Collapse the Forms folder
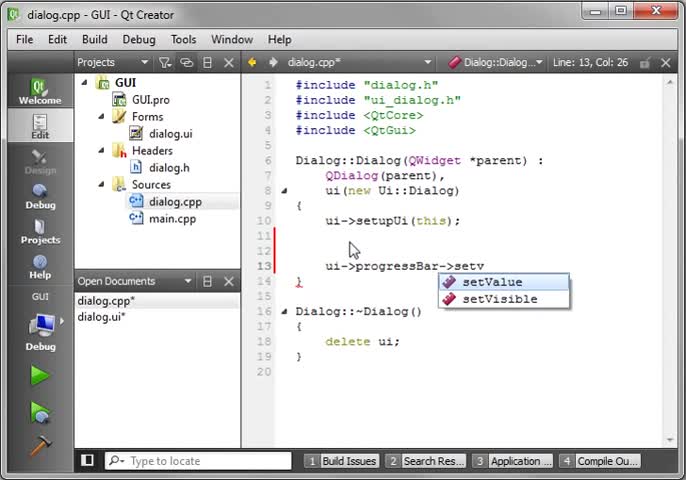This screenshot has height=480, width=686. 102,116
